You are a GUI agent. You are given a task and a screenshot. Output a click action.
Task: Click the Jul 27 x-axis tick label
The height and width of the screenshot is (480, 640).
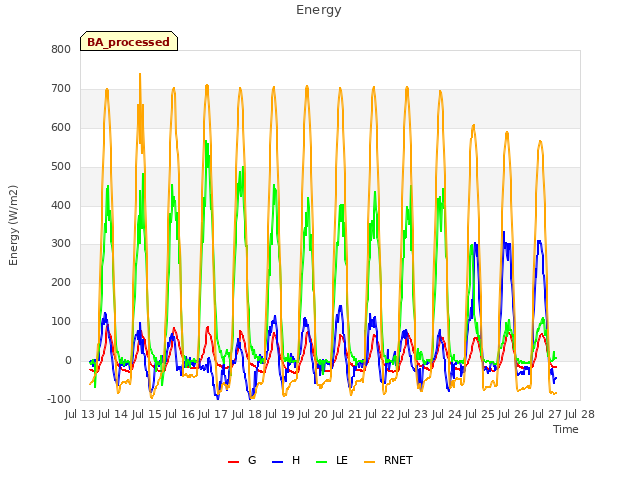(x=547, y=414)
